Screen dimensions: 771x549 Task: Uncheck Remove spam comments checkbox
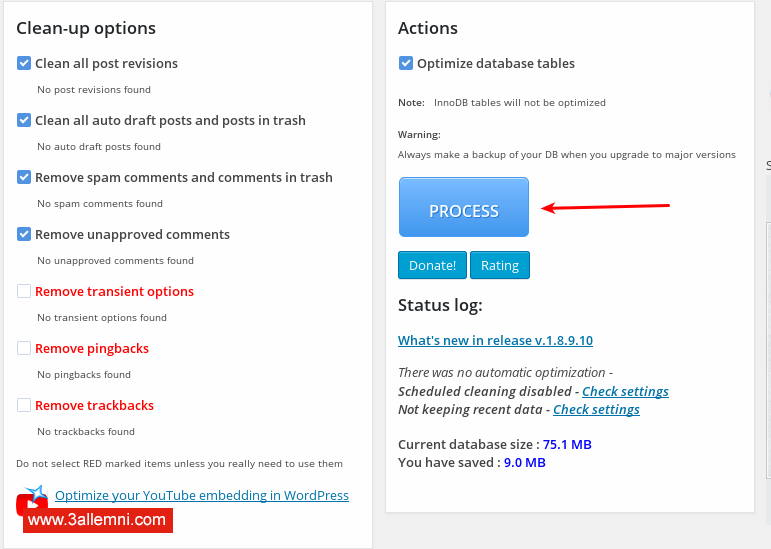point(25,177)
